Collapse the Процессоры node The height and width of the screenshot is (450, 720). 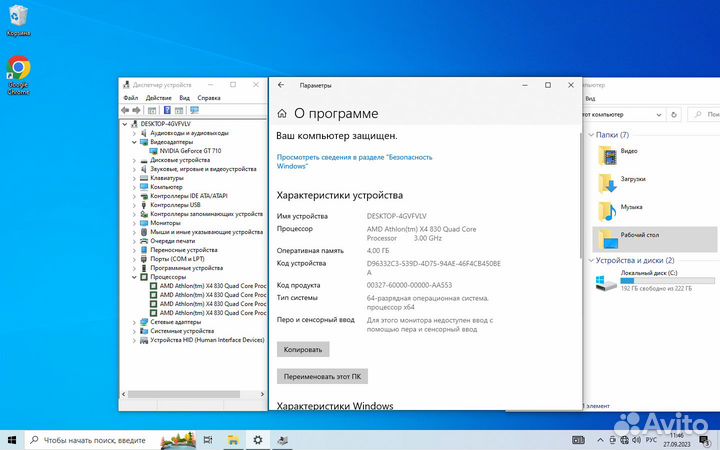click(134, 277)
